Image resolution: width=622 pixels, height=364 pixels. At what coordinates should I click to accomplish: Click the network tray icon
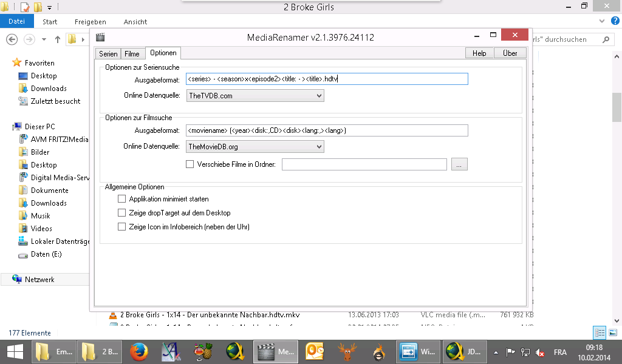pos(525,352)
